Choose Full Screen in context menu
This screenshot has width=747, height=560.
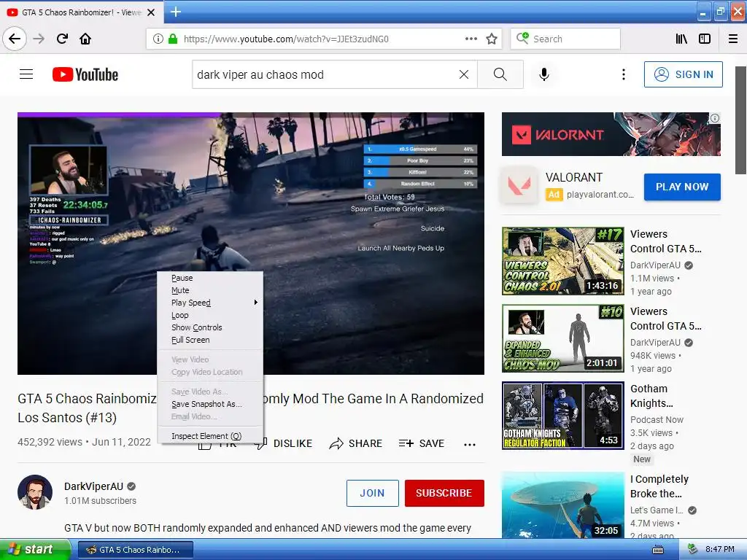(x=210, y=340)
